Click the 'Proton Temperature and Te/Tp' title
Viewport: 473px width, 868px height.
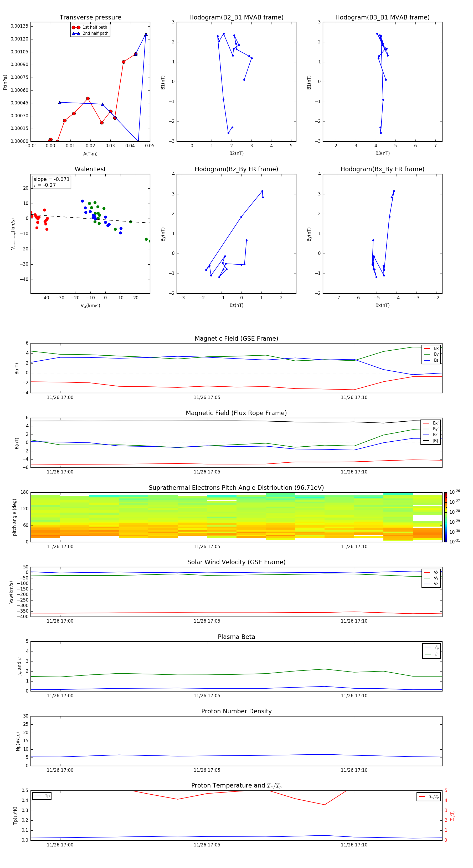coord(236,786)
